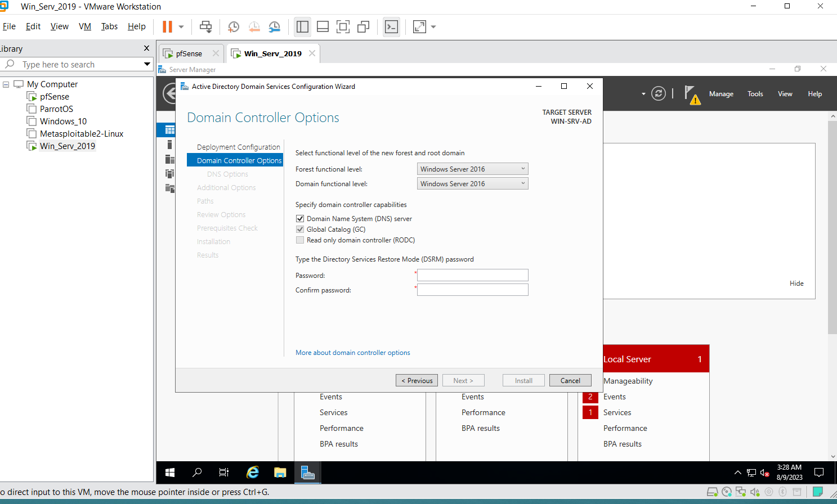Open the stretch guest options dropdown arrow
Screen dimensions: 837x504
433,26
